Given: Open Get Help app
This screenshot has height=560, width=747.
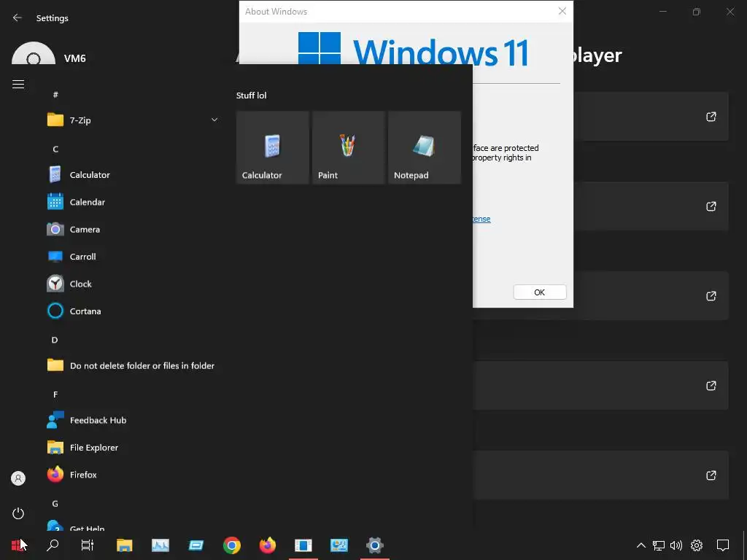Looking at the screenshot, I should pos(133,526).
